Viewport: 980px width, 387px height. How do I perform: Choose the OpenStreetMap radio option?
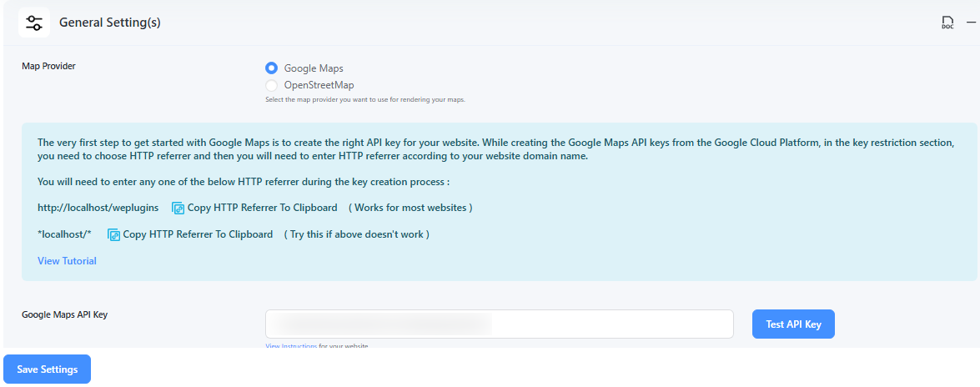271,85
